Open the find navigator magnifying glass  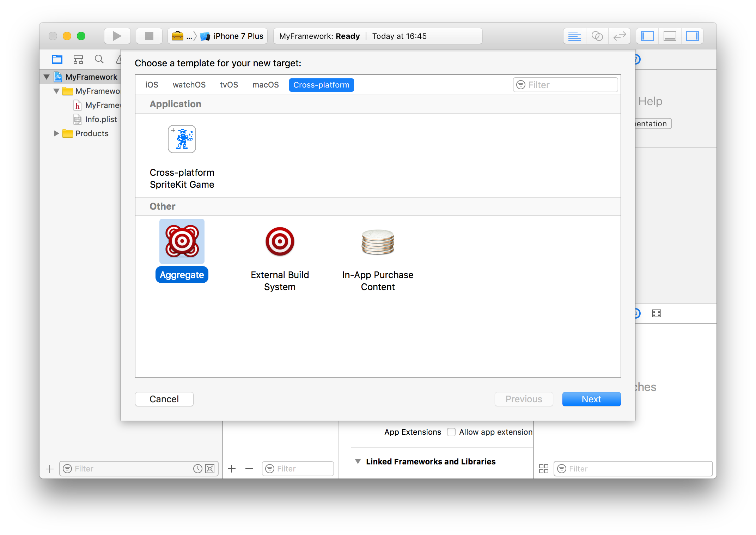tap(99, 59)
